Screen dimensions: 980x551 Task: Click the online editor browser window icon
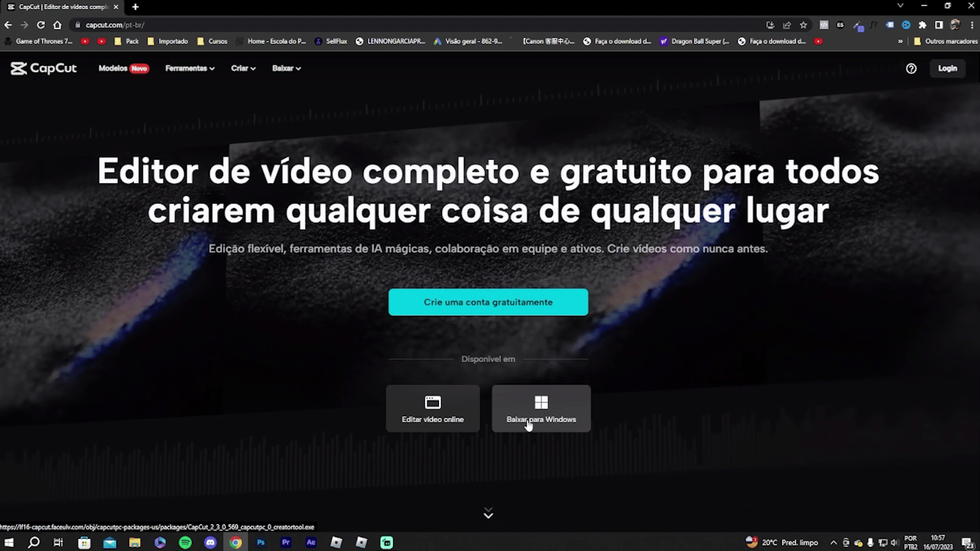click(432, 403)
